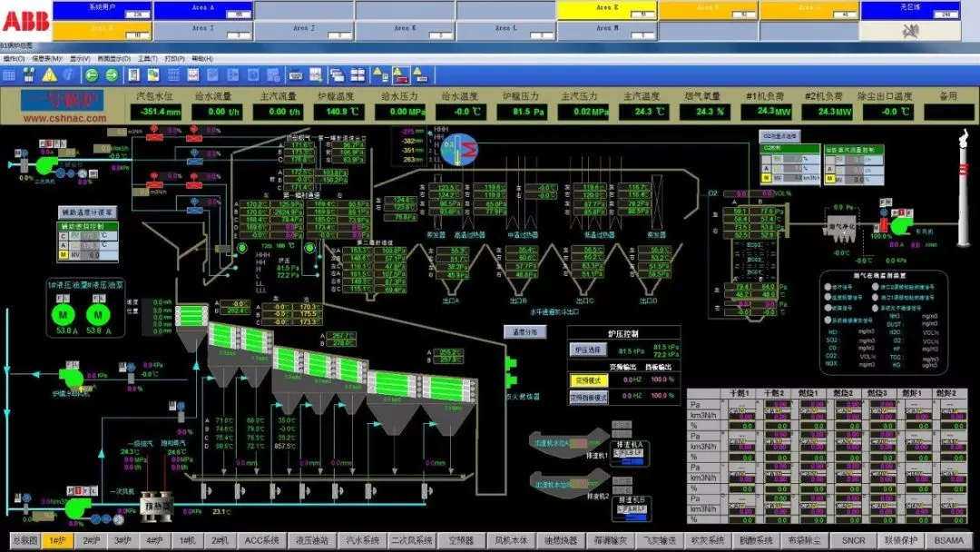Open the plant overview display toolbar icon
The width and height of the screenshot is (980, 552).
[x=29, y=75]
